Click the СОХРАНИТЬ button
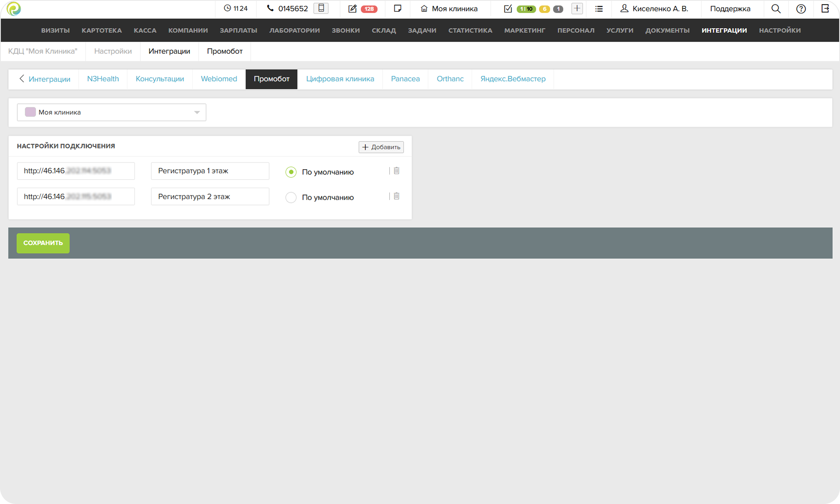Viewport: 840px width, 504px height. coord(43,243)
